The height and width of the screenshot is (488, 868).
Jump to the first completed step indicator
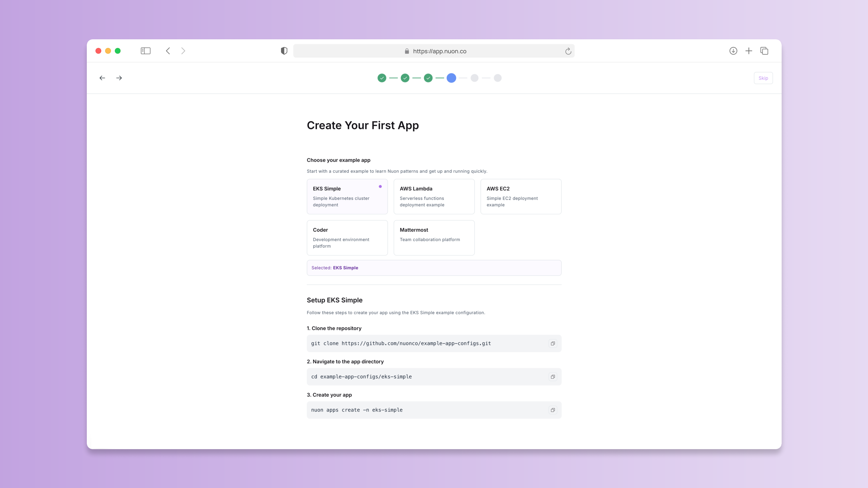pyautogui.click(x=382, y=78)
